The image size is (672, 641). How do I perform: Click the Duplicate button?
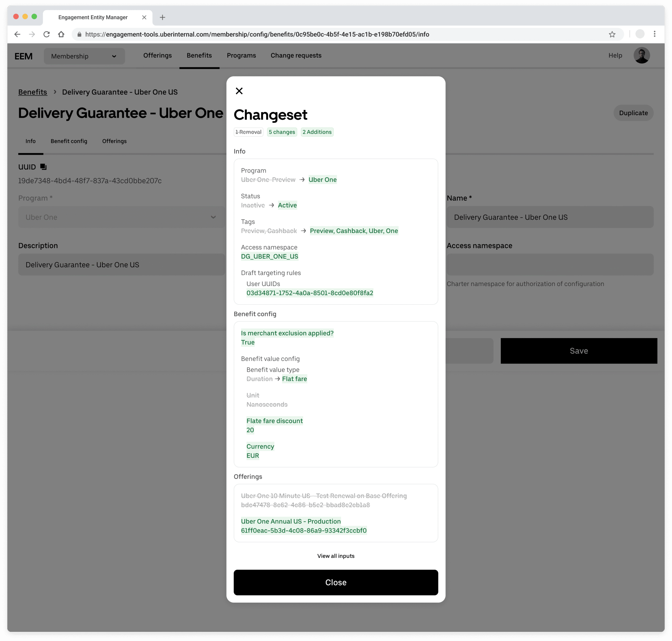pyautogui.click(x=633, y=113)
